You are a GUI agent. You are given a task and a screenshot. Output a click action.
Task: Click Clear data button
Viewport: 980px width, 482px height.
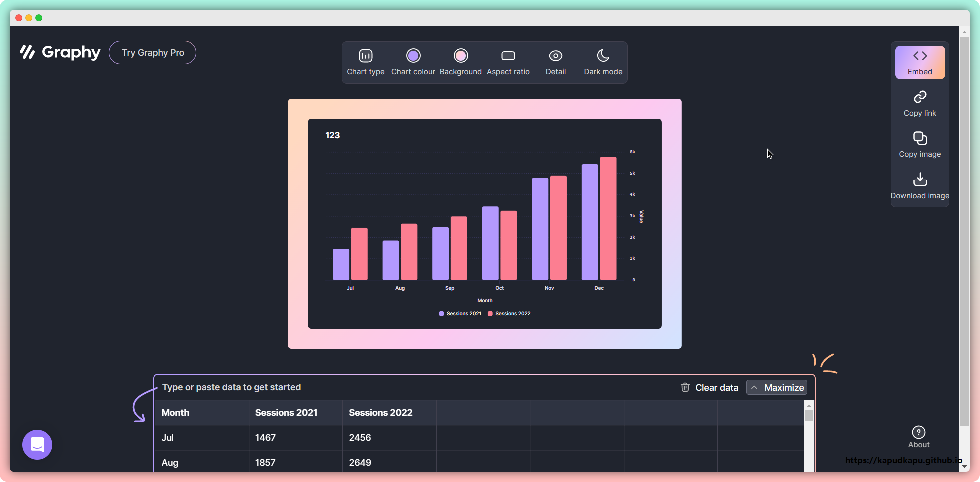tap(709, 387)
